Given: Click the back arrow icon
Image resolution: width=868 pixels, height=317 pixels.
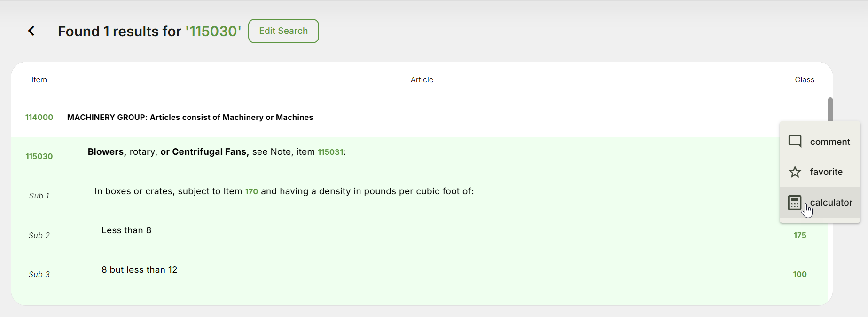Looking at the screenshot, I should click(31, 31).
